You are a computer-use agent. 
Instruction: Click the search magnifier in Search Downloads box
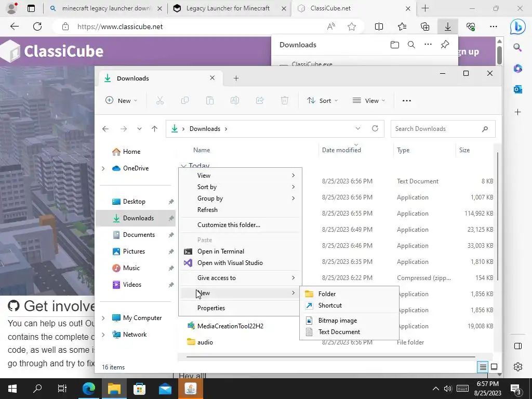coord(485,129)
